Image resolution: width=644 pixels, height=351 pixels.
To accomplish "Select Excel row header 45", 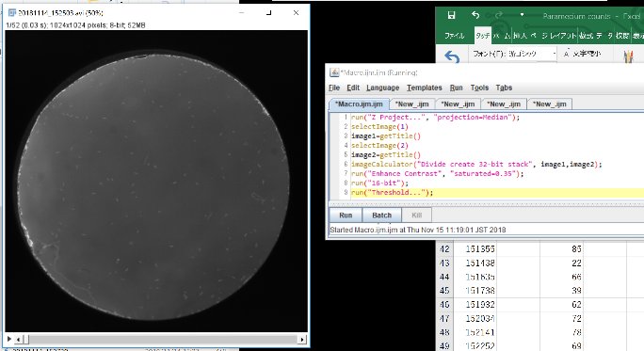I will click(444, 291).
